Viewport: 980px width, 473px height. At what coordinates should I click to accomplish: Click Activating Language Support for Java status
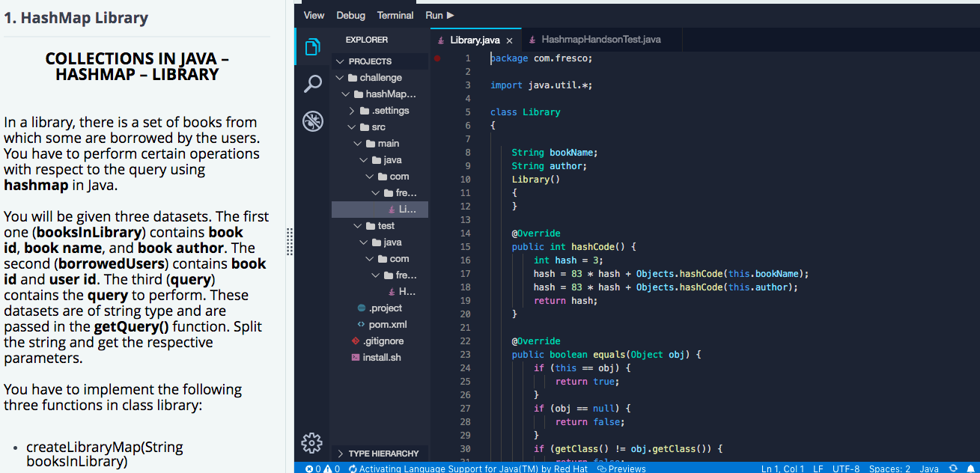(468, 469)
